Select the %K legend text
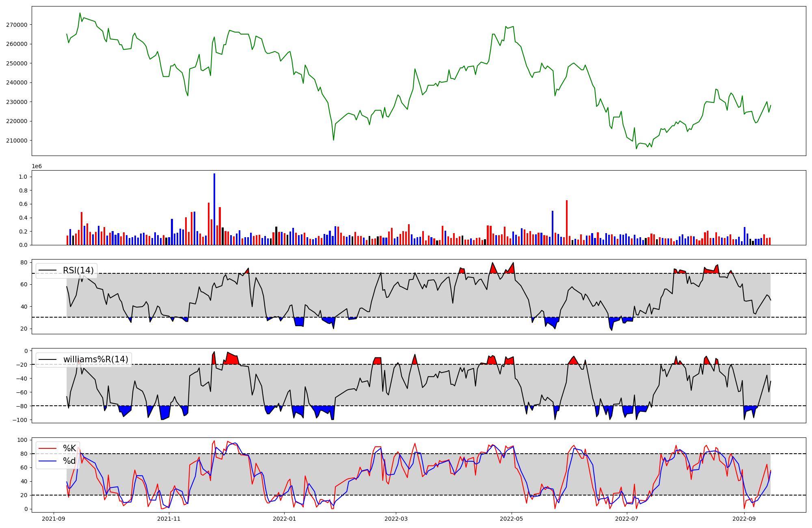812x528 pixels. point(69,448)
